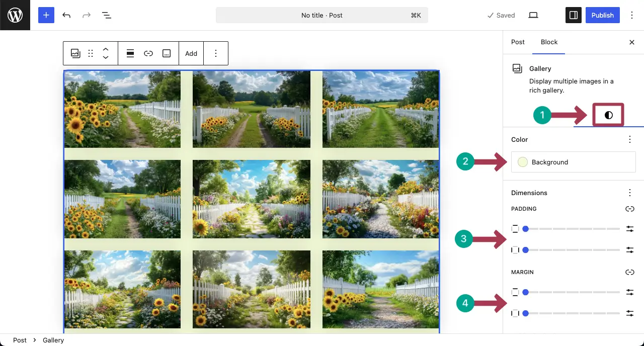This screenshot has width=644, height=346.
Task: Click Add button in gallery toolbar
Action: (x=191, y=53)
